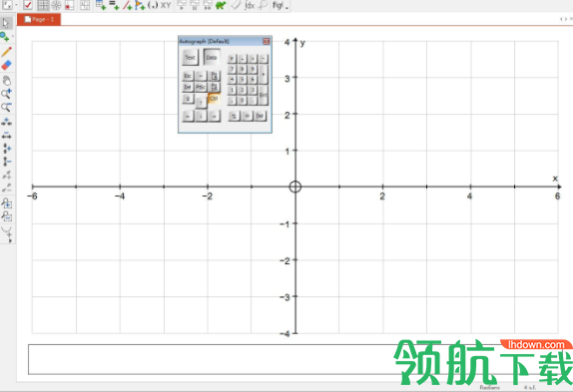The height and width of the screenshot is (392, 573).
Task: Click the add data set table icon
Action: [x=101, y=5]
